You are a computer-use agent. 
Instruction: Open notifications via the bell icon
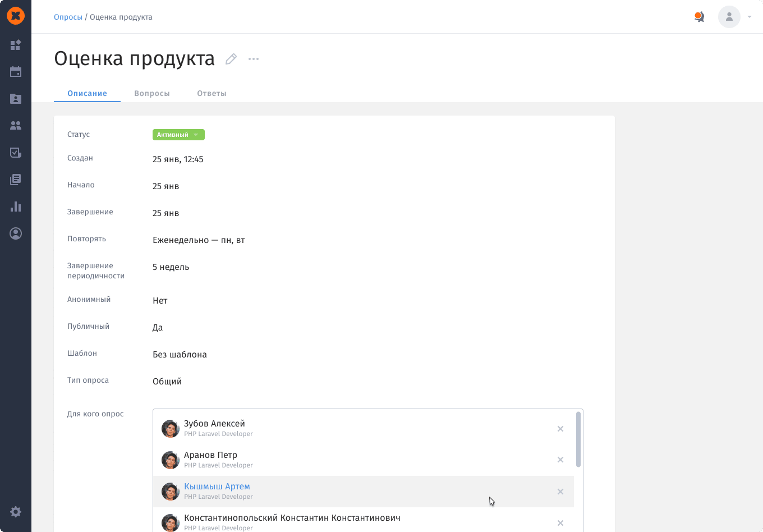(699, 16)
